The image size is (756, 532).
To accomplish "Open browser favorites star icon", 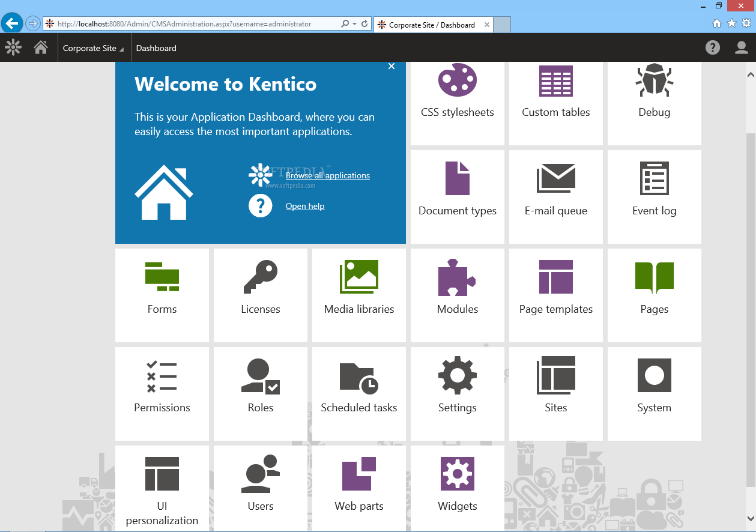I will (x=731, y=23).
